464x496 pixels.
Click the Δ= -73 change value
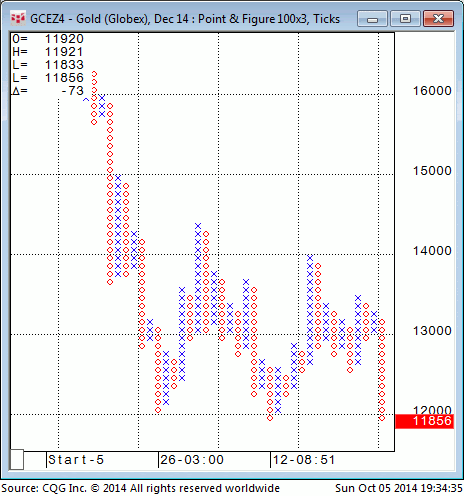(x=48, y=91)
